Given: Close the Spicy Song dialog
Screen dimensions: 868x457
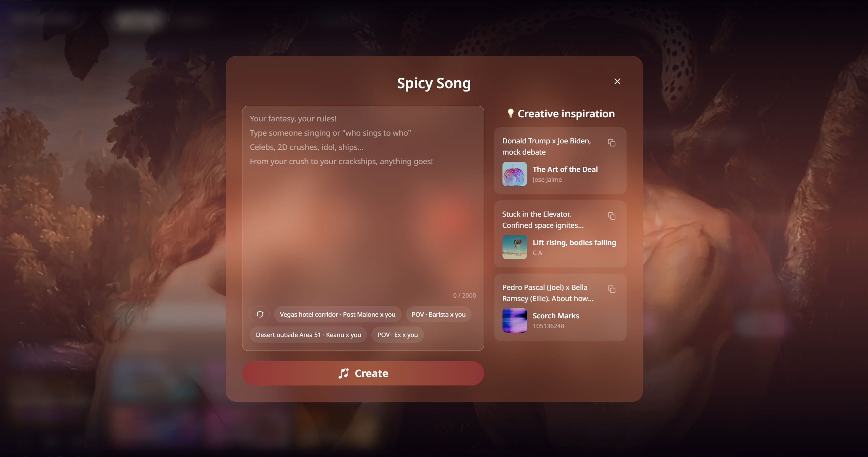Looking at the screenshot, I should (617, 81).
